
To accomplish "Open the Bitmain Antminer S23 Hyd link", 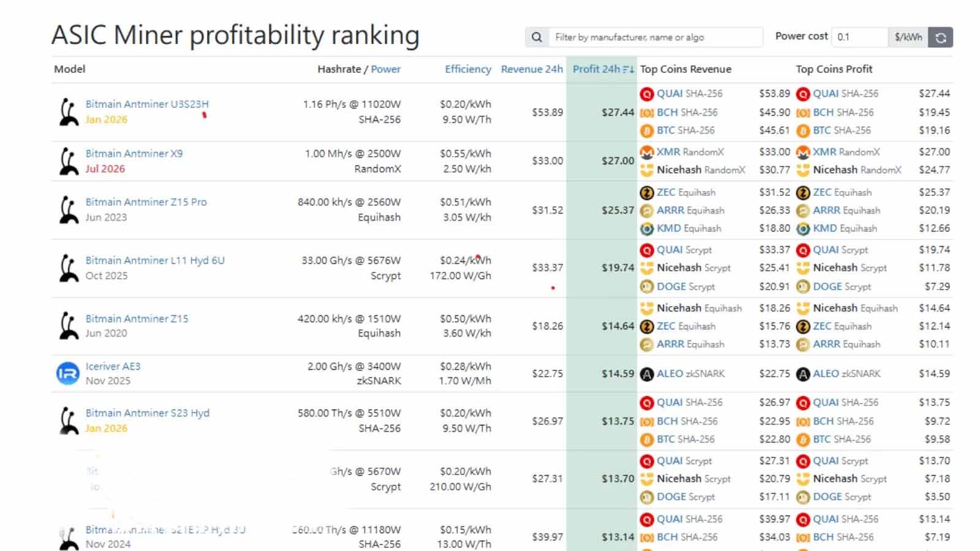I will [x=148, y=413].
